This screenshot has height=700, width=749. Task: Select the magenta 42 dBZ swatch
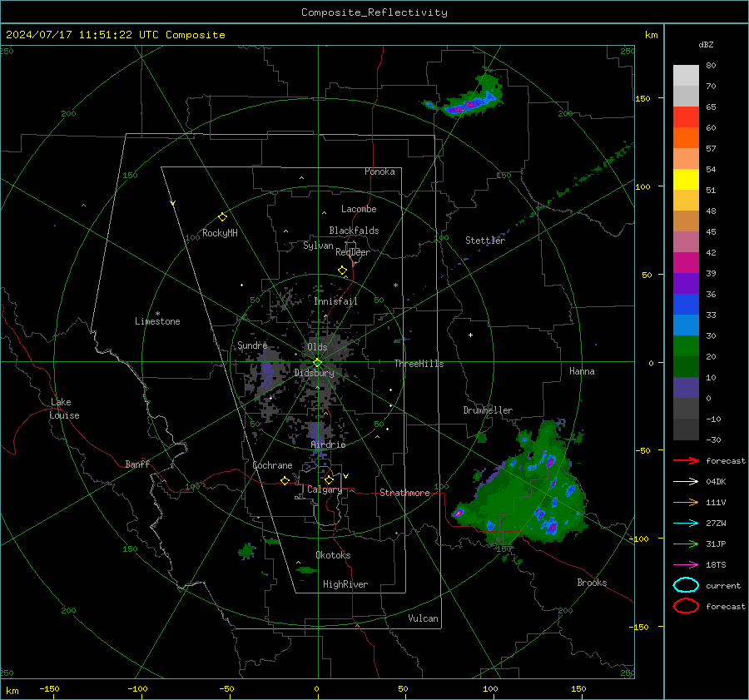click(686, 262)
